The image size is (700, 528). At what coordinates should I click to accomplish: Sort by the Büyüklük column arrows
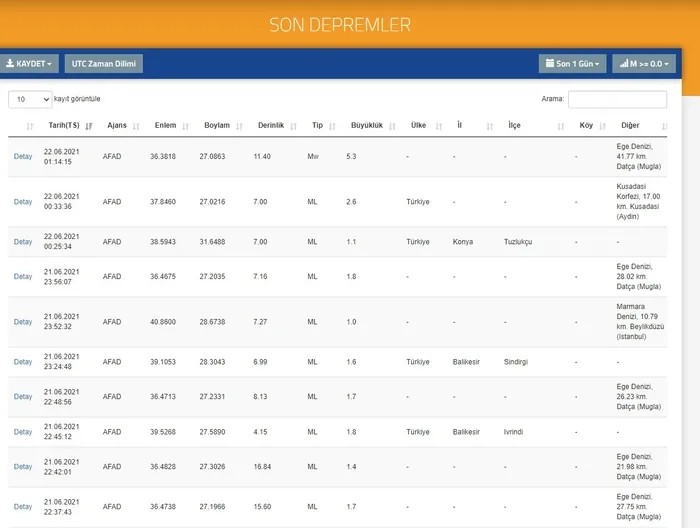click(x=391, y=126)
